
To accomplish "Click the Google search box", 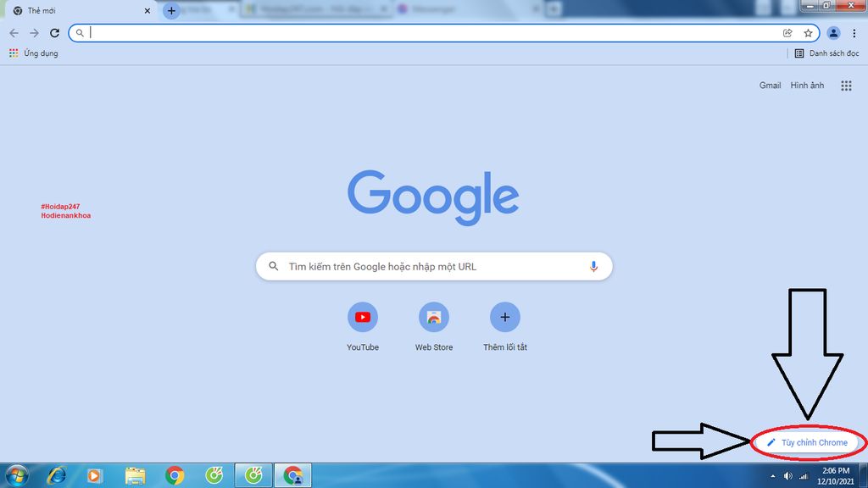I will pyautogui.click(x=434, y=266).
